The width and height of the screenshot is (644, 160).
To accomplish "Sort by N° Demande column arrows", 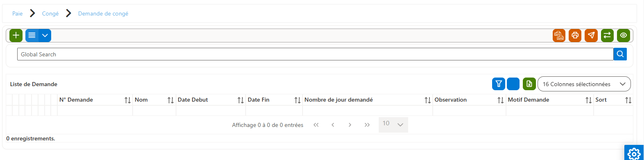I will pos(128,100).
